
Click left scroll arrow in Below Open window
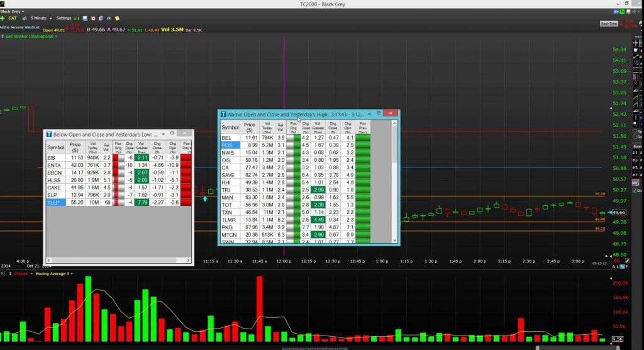point(49,261)
